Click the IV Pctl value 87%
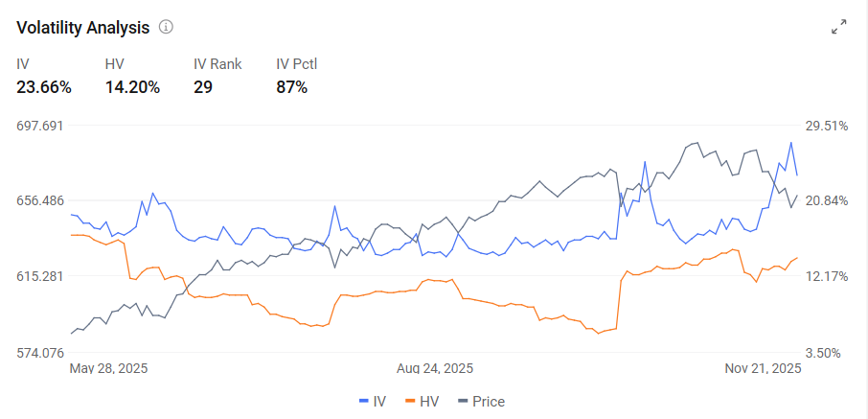 pyautogui.click(x=292, y=87)
